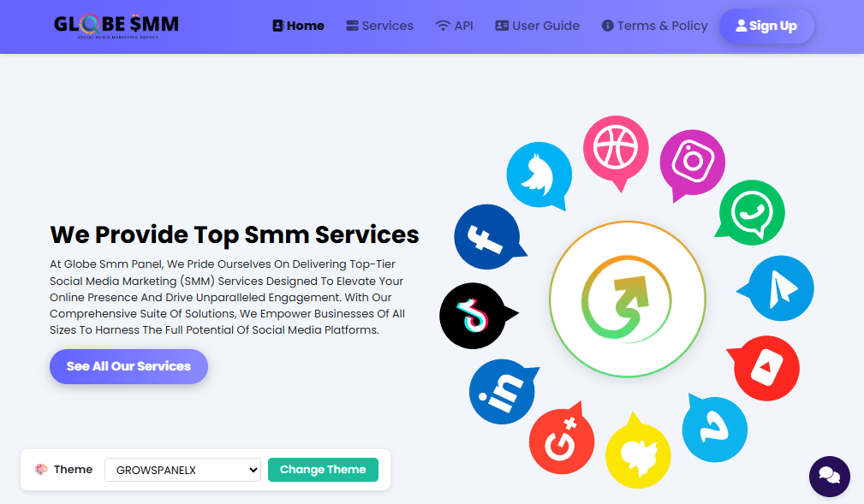Open Terms & Policy in navigation
The width and height of the screenshot is (864, 504).
[654, 26]
